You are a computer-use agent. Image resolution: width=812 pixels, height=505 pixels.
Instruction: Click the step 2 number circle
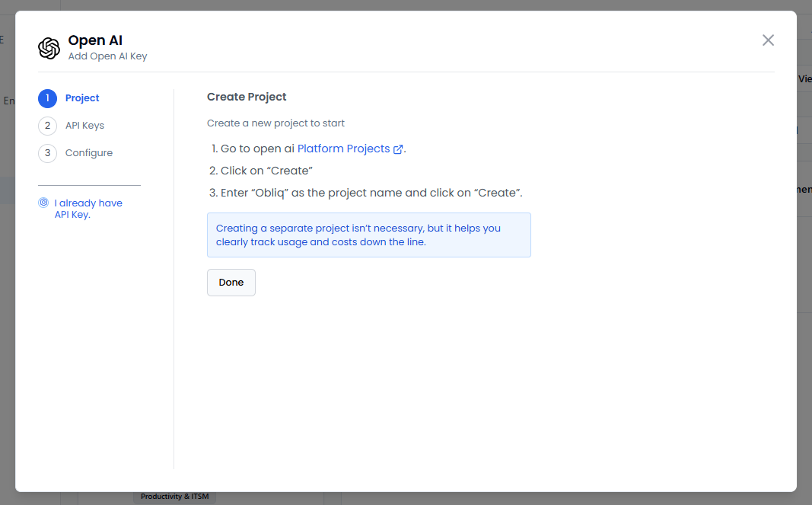point(47,126)
